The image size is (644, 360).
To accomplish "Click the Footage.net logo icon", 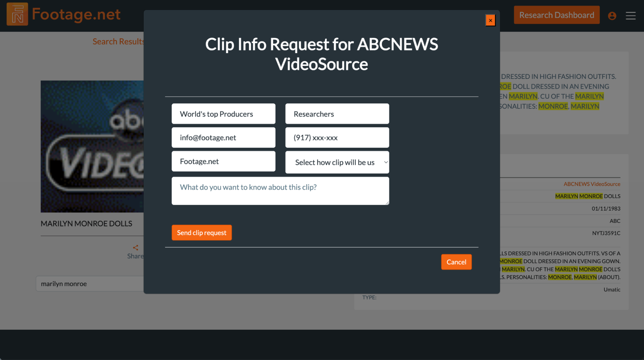I will [17, 14].
